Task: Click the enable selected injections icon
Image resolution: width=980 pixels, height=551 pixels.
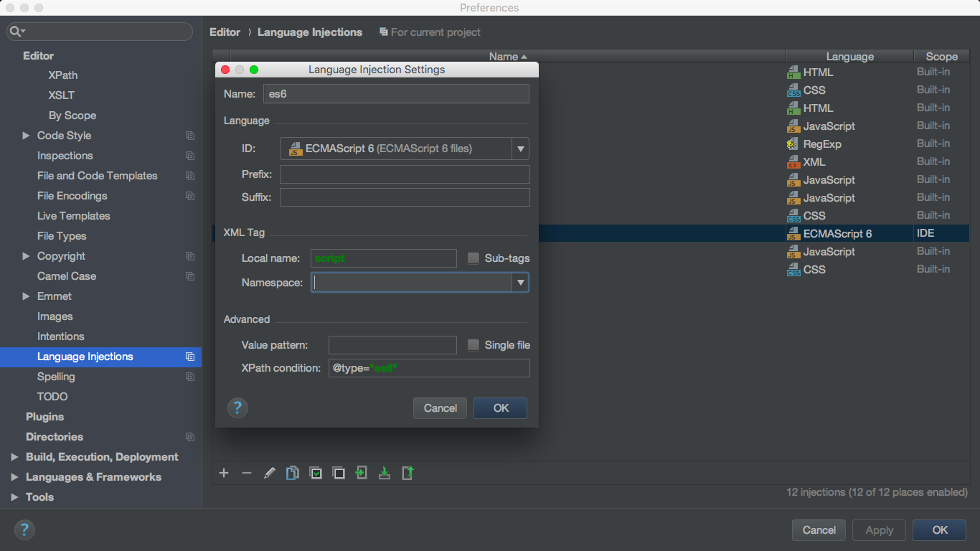Action: click(x=316, y=473)
